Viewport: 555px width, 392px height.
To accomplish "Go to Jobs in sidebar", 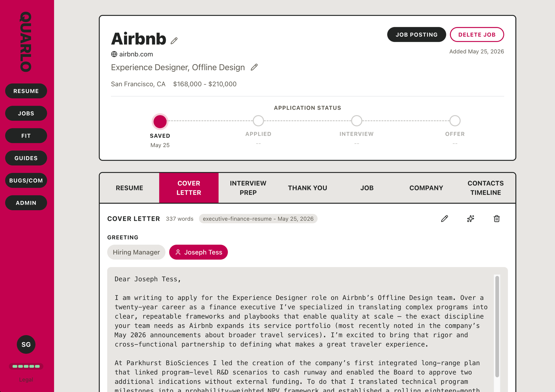I will tap(26, 113).
